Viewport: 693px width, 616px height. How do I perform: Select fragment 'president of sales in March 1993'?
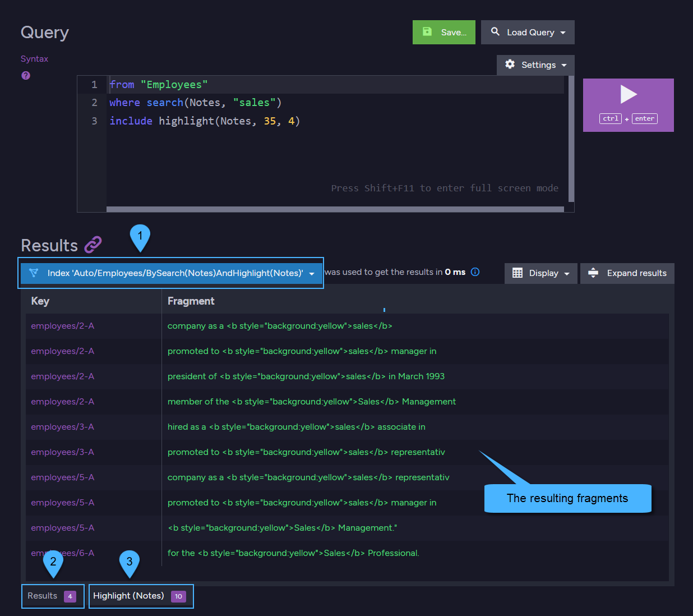306,376
